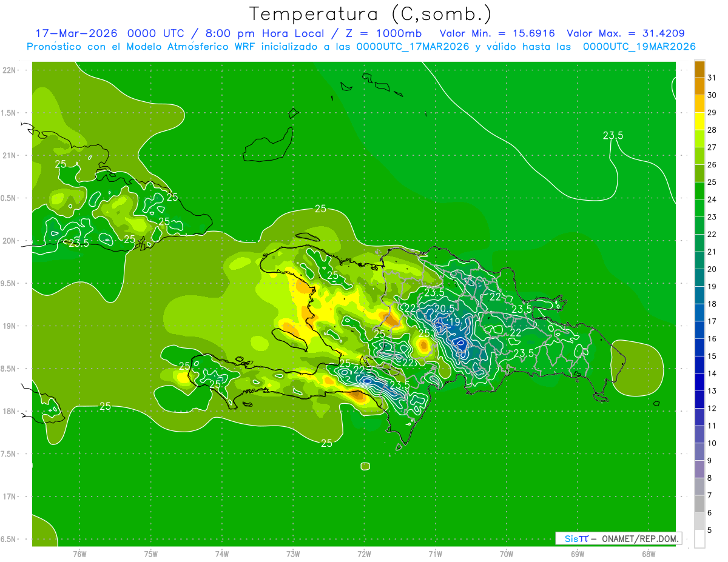Image resolution: width=728 pixels, height=562 pixels.
Task: Click the longitude axis label "70W"
Action: pyautogui.click(x=507, y=554)
